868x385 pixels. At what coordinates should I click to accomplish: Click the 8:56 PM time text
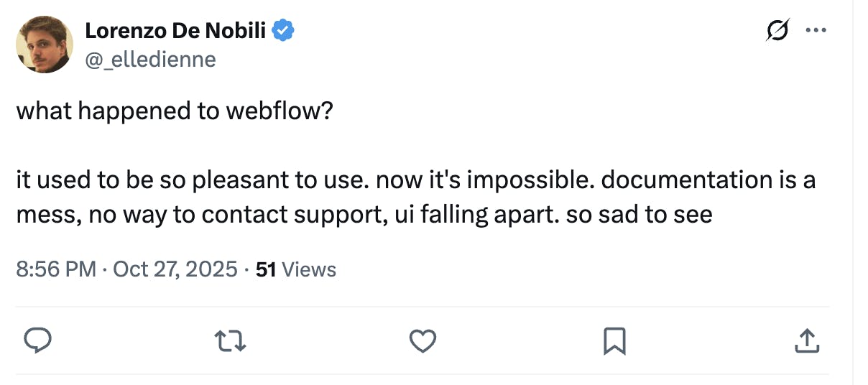55,269
